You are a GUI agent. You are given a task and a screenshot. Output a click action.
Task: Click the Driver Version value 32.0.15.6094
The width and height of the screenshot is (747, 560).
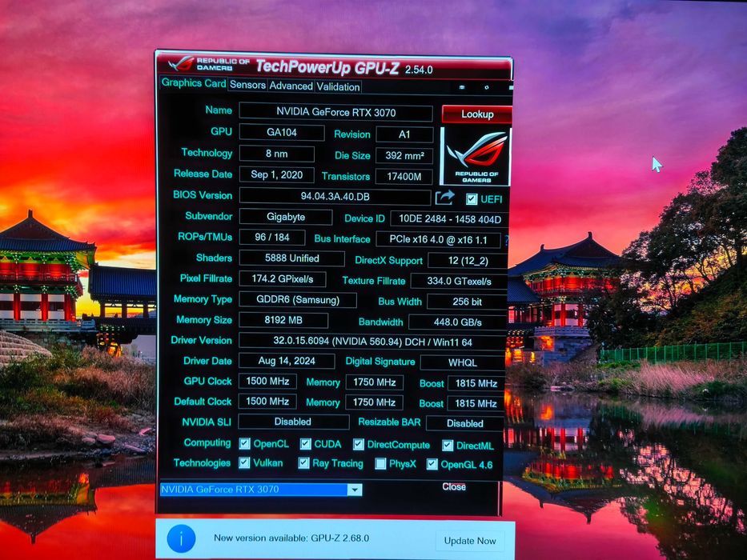372,342
